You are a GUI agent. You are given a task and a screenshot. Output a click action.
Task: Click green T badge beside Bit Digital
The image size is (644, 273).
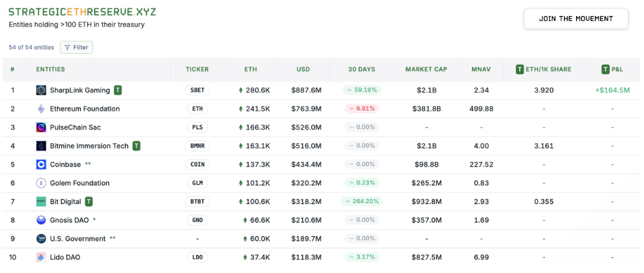[89, 201]
